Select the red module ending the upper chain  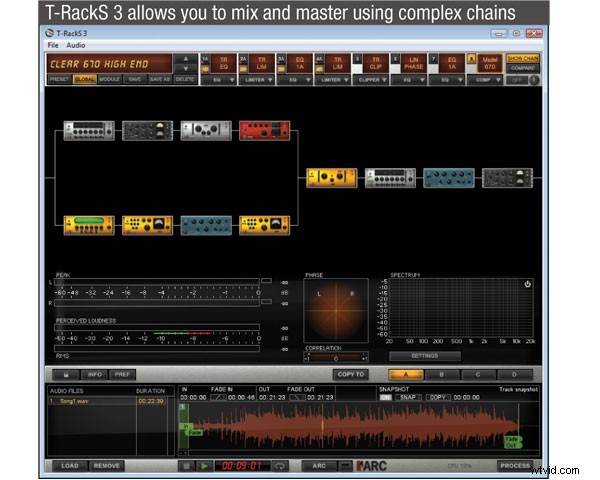pyautogui.click(x=264, y=131)
